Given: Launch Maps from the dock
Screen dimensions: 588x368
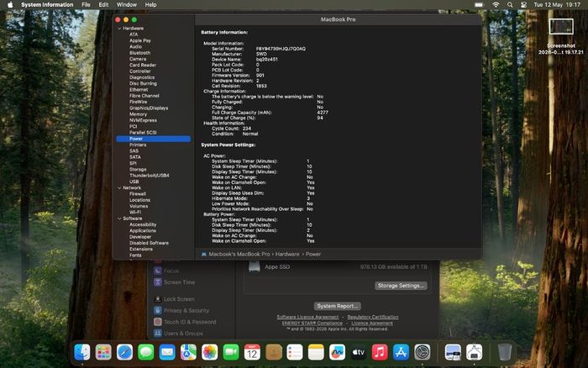Looking at the screenshot, I should [188, 353].
